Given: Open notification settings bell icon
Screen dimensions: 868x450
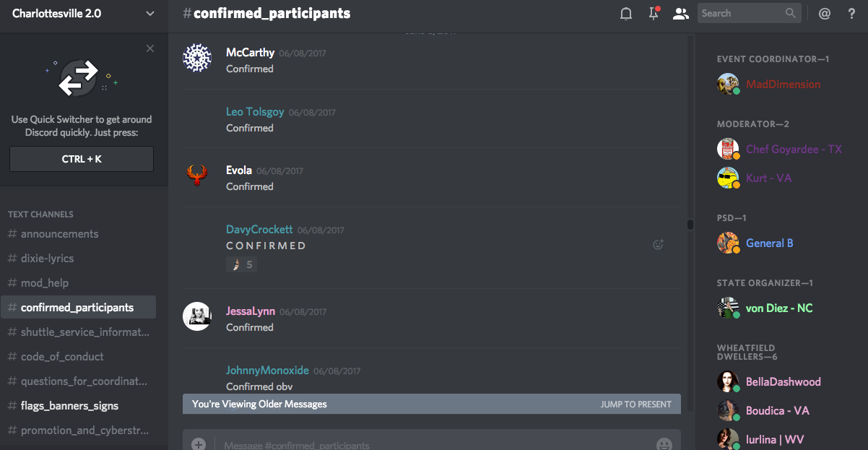Looking at the screenshot, I should (x=626, y=13).
